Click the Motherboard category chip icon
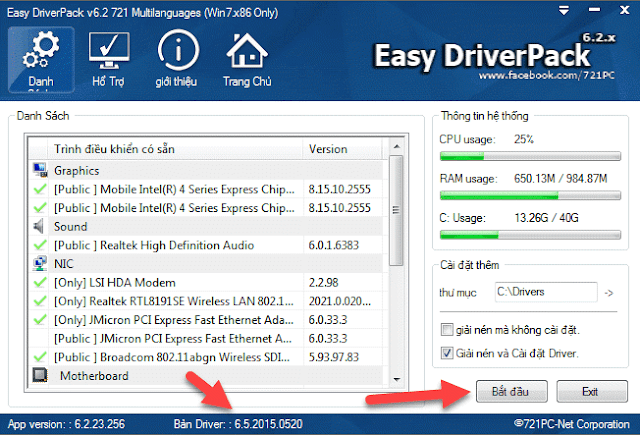This screenshot has width=640, height=435. pyautogui.click(x=40, y=375)
